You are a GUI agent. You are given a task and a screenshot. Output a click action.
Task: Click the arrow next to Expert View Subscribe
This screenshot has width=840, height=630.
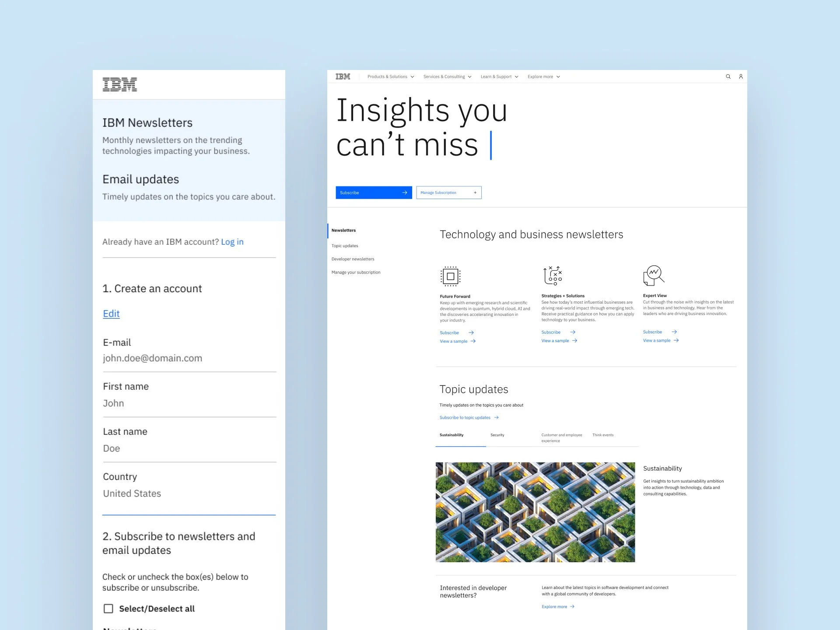click(674, 332)
